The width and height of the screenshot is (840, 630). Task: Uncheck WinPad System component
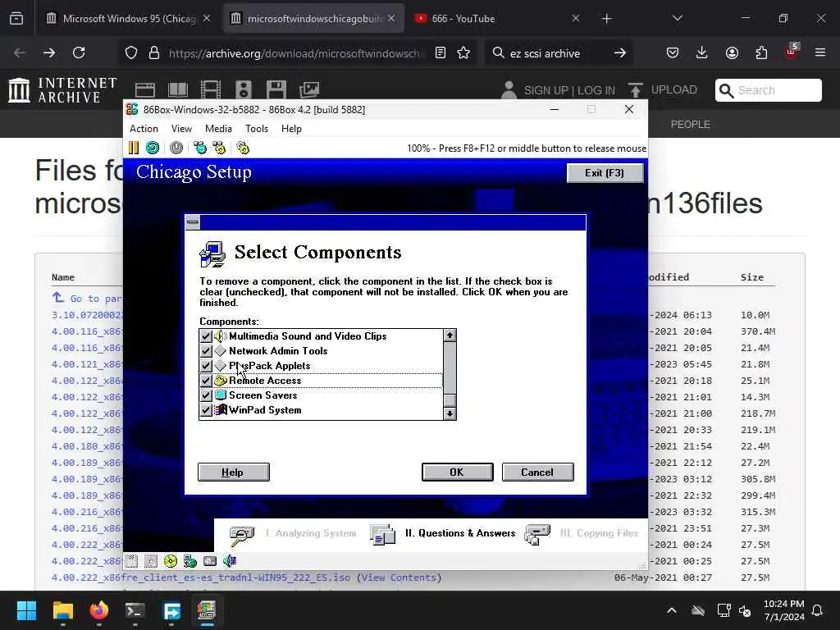(x=206, y=410)
